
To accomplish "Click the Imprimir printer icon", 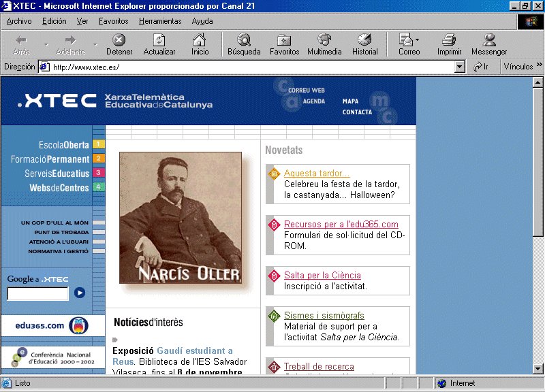I will [449, 41].
